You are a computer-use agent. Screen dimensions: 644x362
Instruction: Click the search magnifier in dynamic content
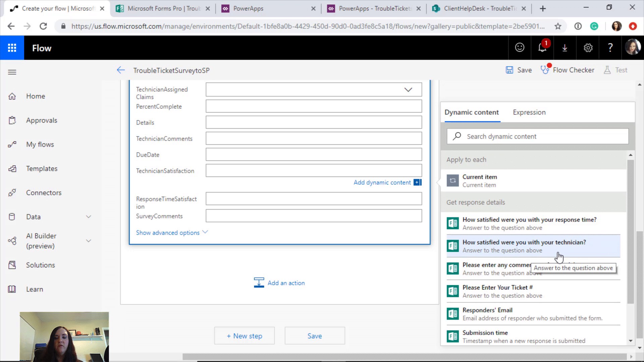[x=457, y=136]
